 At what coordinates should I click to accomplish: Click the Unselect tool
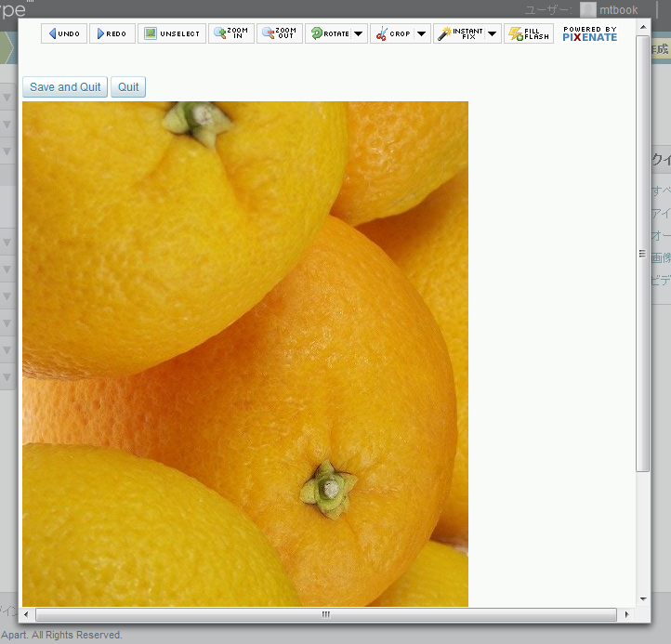(172, 33)
